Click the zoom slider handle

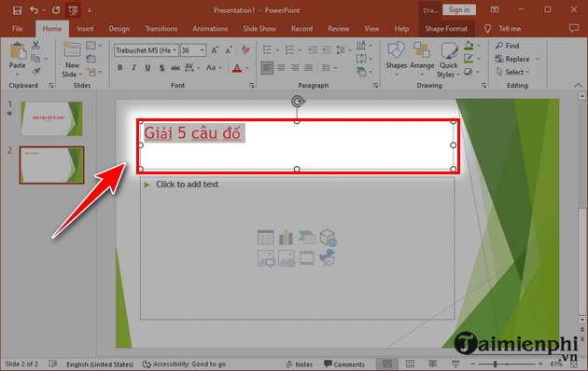tap(496, 364)
